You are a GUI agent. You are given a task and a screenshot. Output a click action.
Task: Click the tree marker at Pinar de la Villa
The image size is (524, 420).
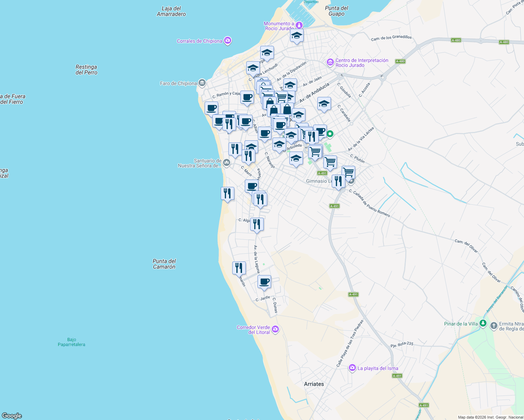coord(483,323)
